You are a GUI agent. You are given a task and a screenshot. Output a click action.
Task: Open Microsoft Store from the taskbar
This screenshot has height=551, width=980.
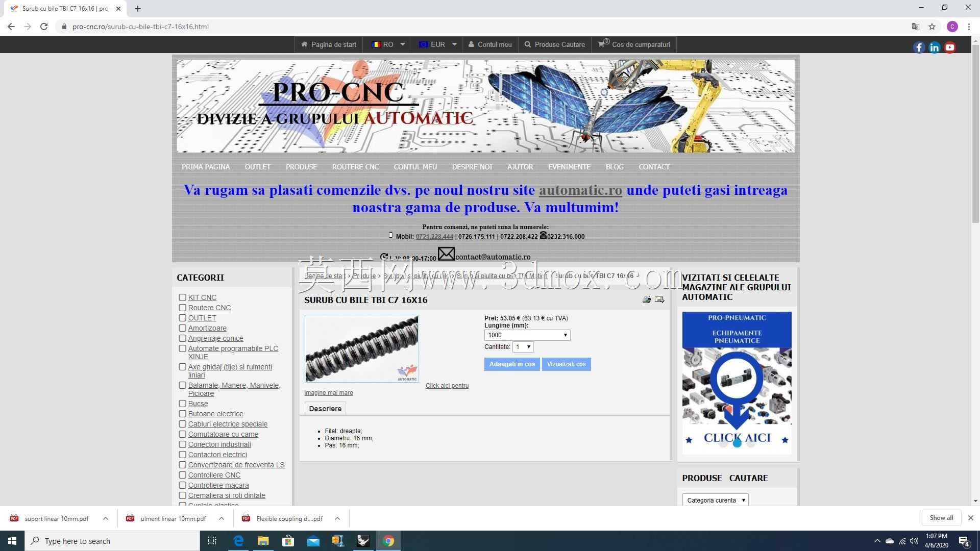[288, 541]
